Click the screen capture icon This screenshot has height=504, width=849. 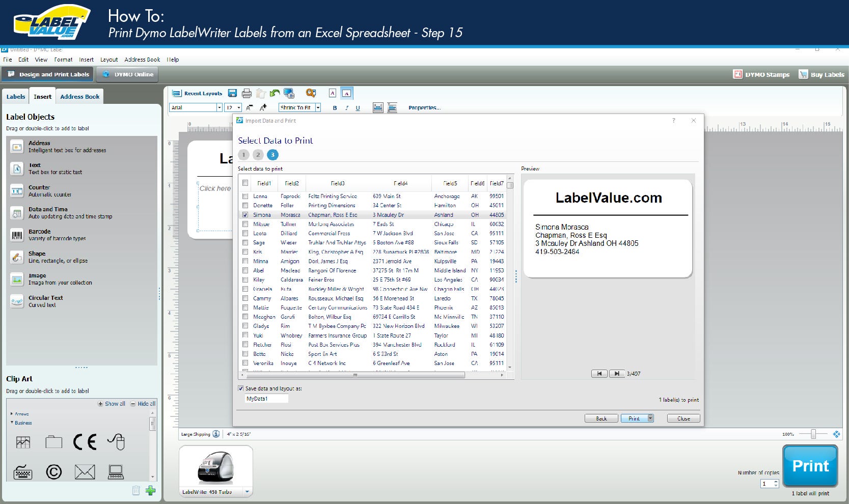pos(289,93)
